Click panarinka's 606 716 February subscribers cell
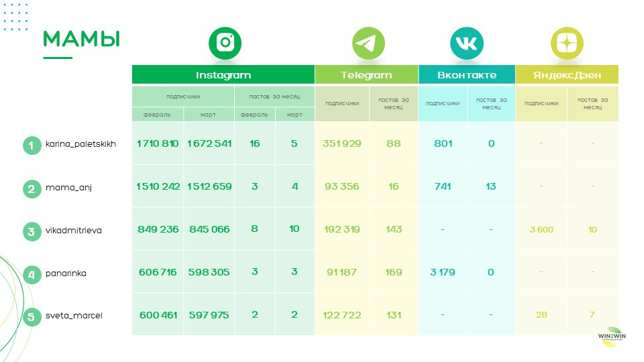The height and width of the screenshot is (362, 644). pyautogui.click(x=158, y=272)
